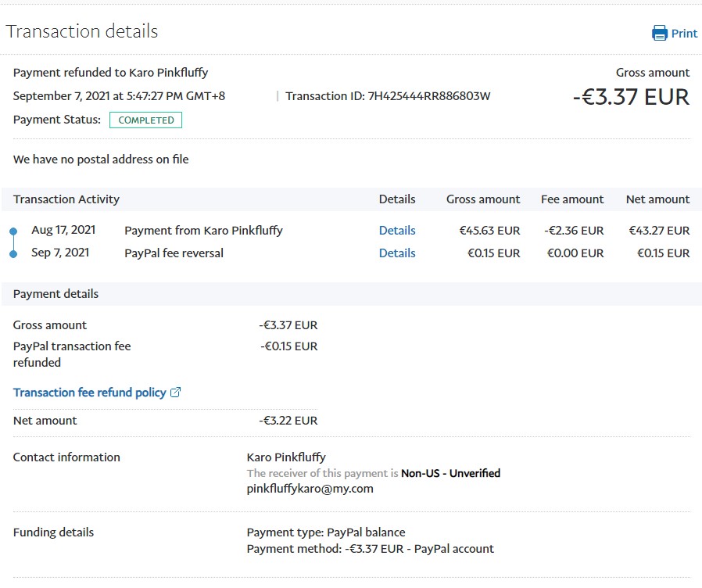Click the Net amount column header
The height and width of the screenshot is (588, 702).
tap(657, 199)
